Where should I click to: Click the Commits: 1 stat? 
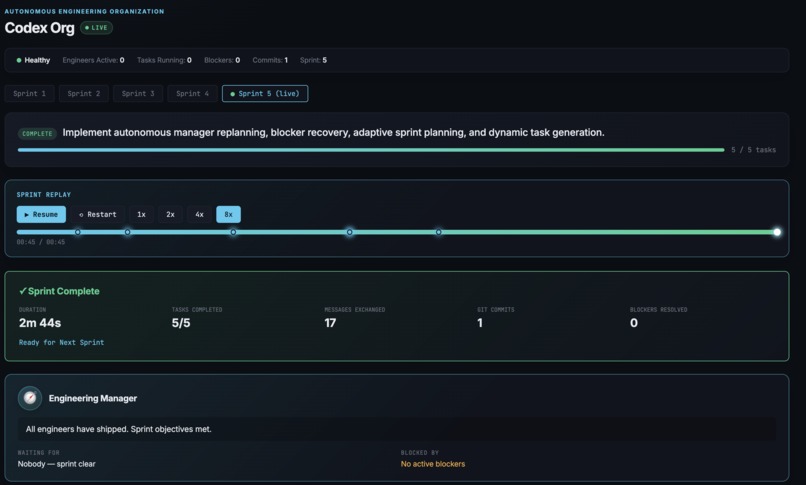270,60
